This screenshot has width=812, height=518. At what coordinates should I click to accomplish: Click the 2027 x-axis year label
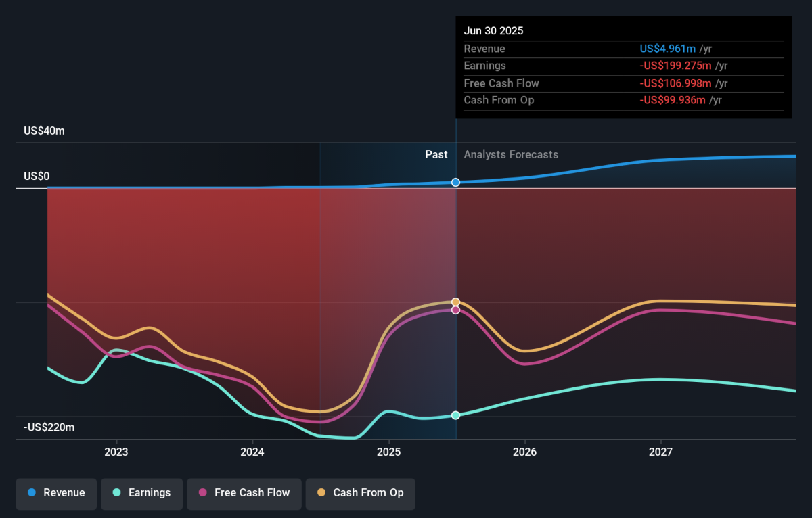pyautogui.click(x=660, y=452)
